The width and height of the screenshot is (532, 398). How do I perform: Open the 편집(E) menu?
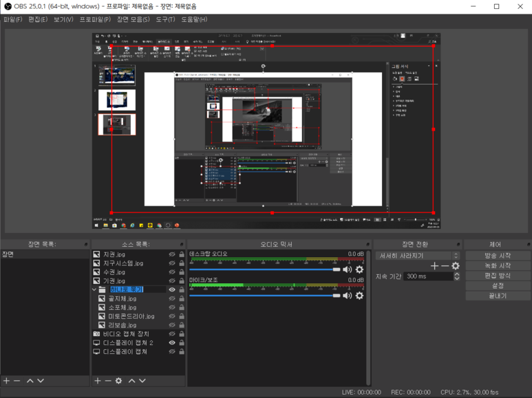[38, 19]
